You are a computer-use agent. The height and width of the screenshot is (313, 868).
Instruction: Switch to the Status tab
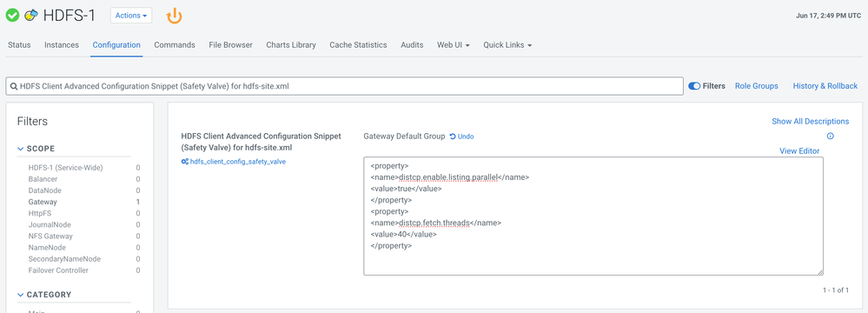[x=19, y=45]
